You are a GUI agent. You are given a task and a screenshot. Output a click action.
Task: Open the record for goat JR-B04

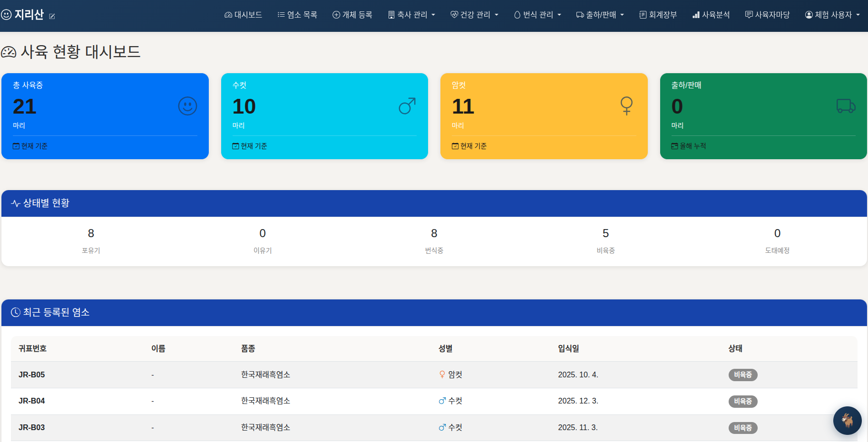pos(31,401)
